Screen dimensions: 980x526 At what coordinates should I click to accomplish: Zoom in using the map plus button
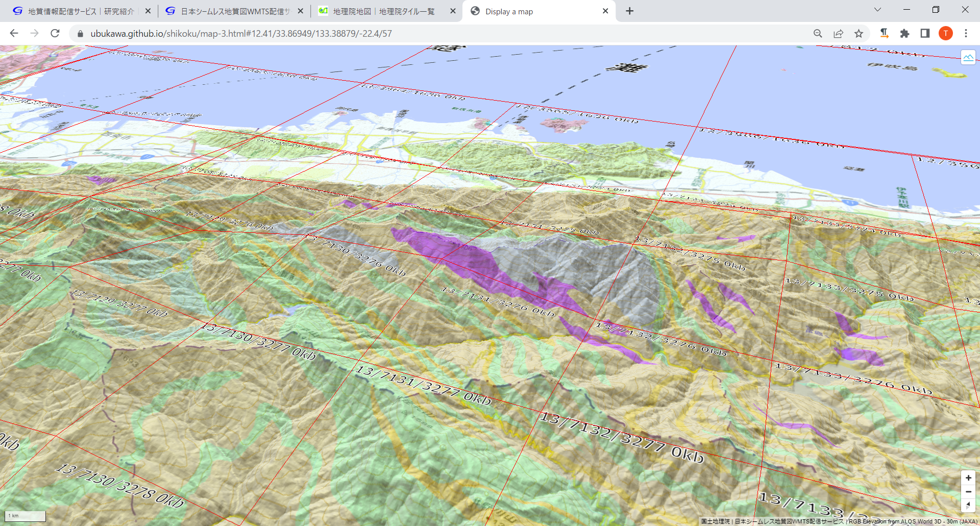pyautogui.click(x=968, y=478)
